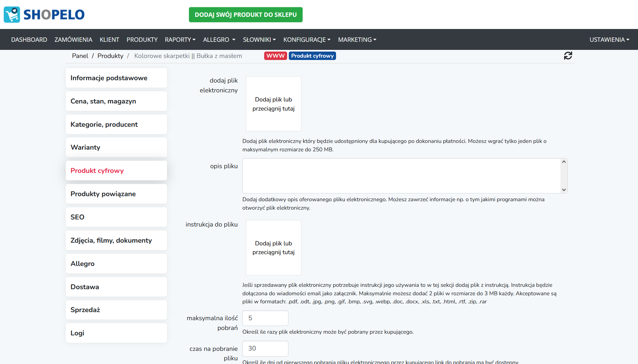Go to Zamówienia in the top navigation
The height and width of the screenshot is (364, 638).
pyautogui.click(x=73, y=39)
